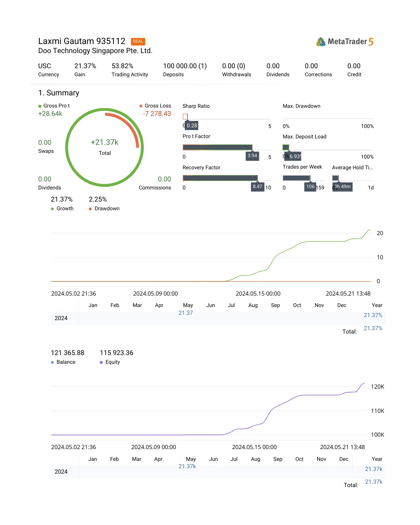Click the 21.37% Gain value
The image size is (420, 525).
(x=85, y=66)
